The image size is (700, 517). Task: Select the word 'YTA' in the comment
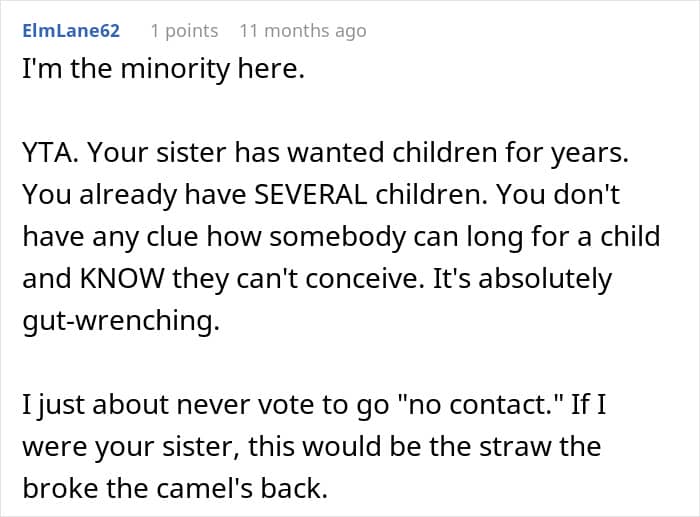pos(47,153)
